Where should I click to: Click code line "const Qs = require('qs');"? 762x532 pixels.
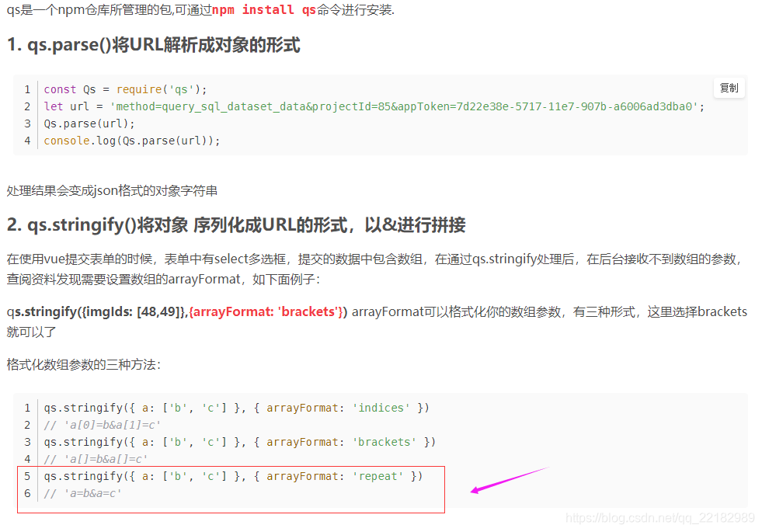125,89
